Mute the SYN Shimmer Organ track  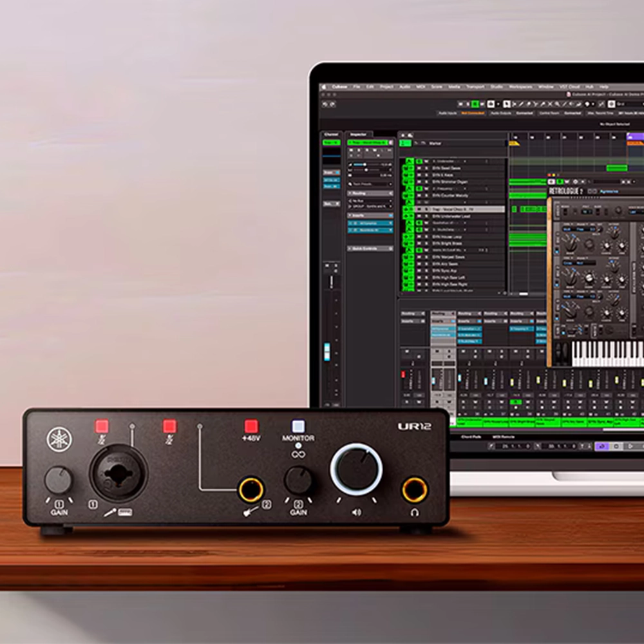click(x=419, y=182)
